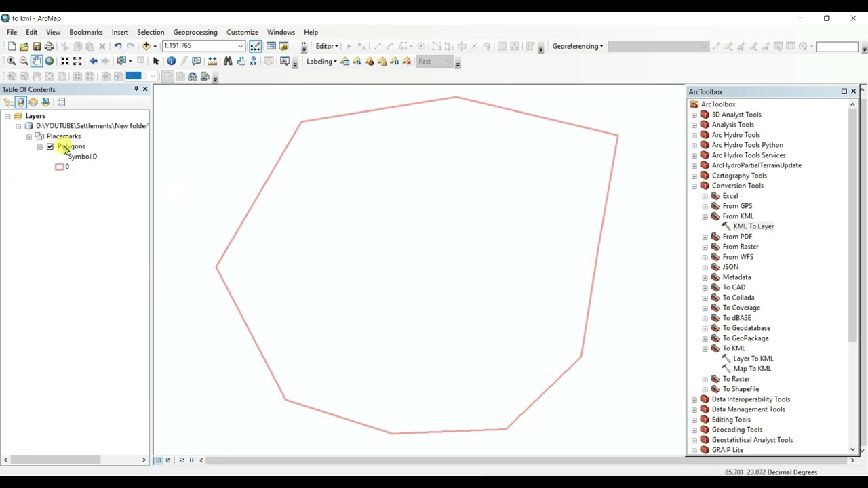Open the Labeling dropdown

[321, 61]
